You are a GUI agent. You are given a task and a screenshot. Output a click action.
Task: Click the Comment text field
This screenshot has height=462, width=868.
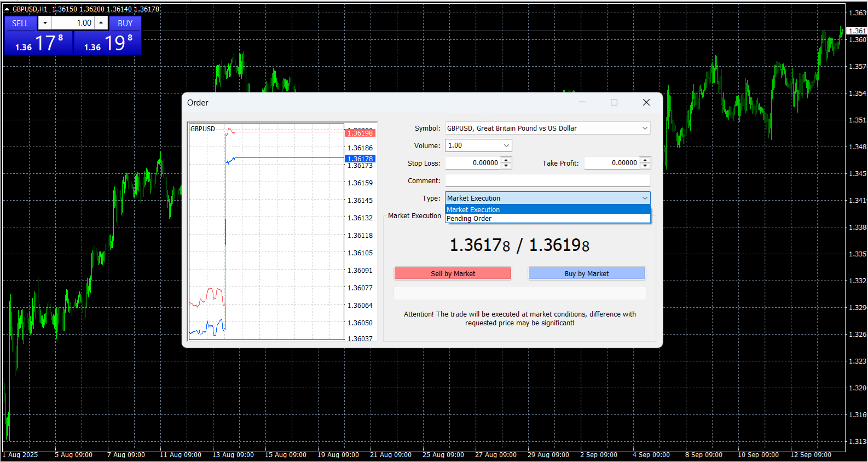coord(547,180)
